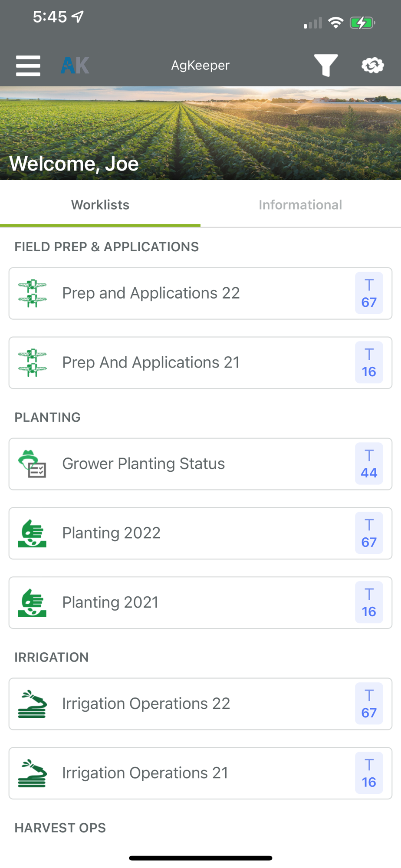401x868 pixels.
Task: Open the hamburger navigation menu
Action: (x=28, y=66)
